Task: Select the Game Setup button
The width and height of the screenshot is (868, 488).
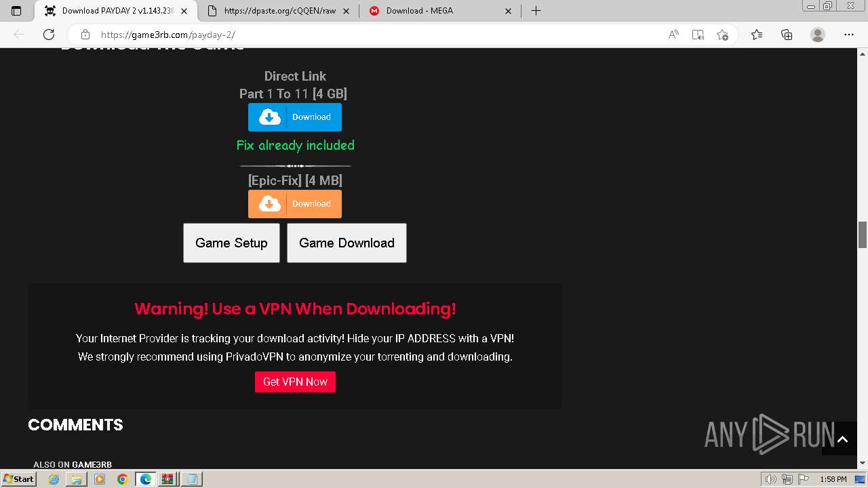Action: (231, 243)
